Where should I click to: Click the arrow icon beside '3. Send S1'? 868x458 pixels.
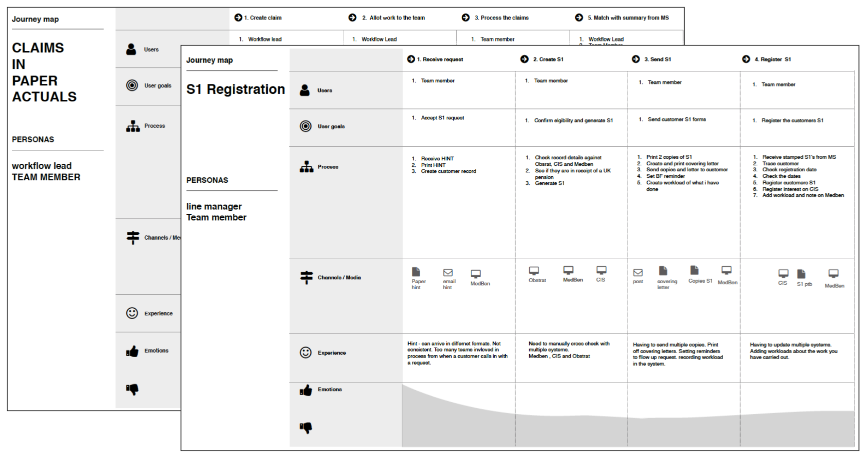point(636,59)
